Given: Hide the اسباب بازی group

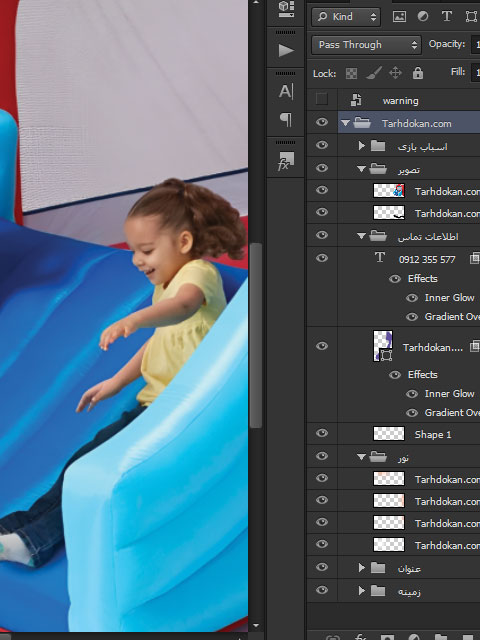Looking at the screenshot, I should pyautogui.click(x=322, y=145).
